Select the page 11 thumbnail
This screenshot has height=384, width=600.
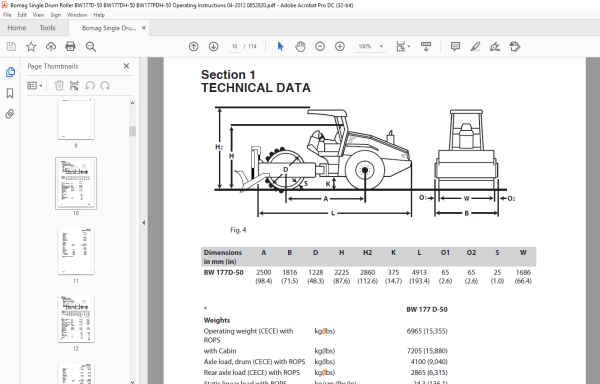pos(76,251)
